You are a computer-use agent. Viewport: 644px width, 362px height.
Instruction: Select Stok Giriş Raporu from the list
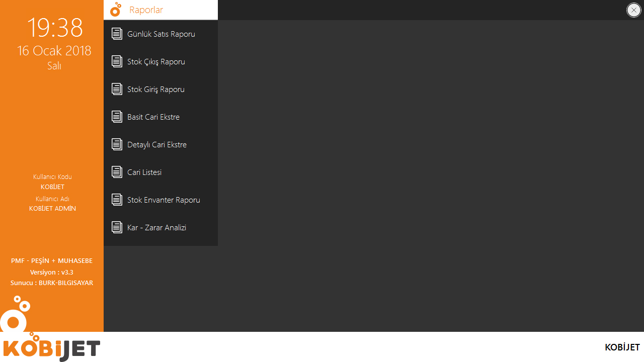point(160,89)
